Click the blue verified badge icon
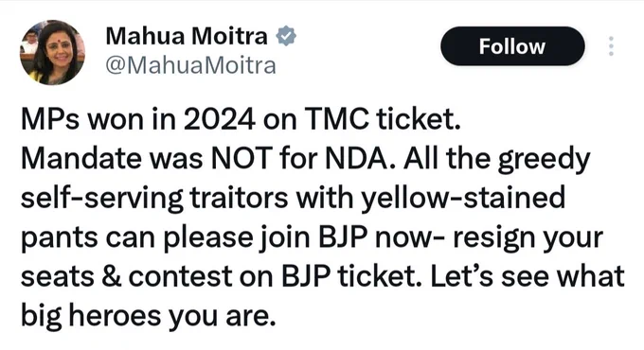This screenshot has height=350, width=644. (286, 36)
